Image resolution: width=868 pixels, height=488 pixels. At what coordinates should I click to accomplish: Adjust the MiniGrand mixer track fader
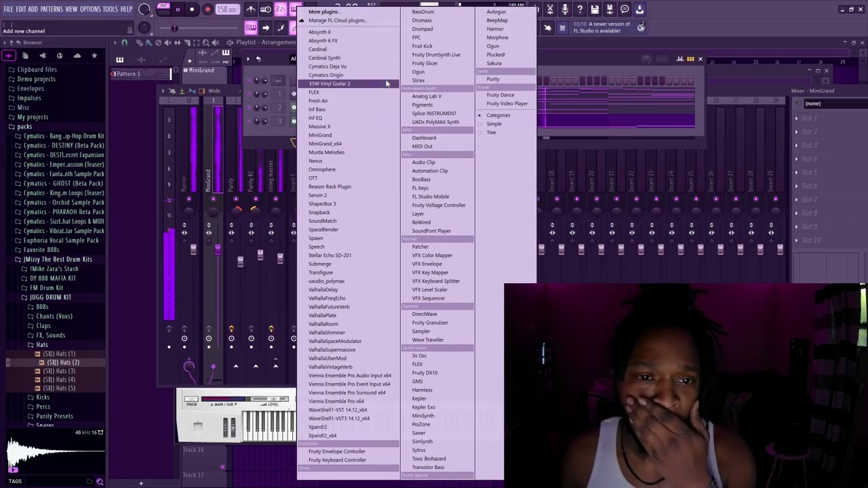point(218,251)
